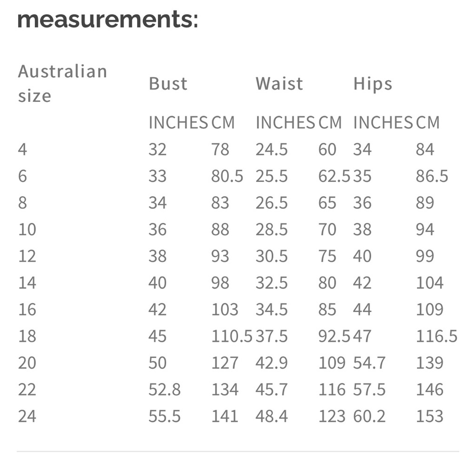476x476 pixels.
Task: Click waist value 48.4 inches
Action: pos(272,416)
